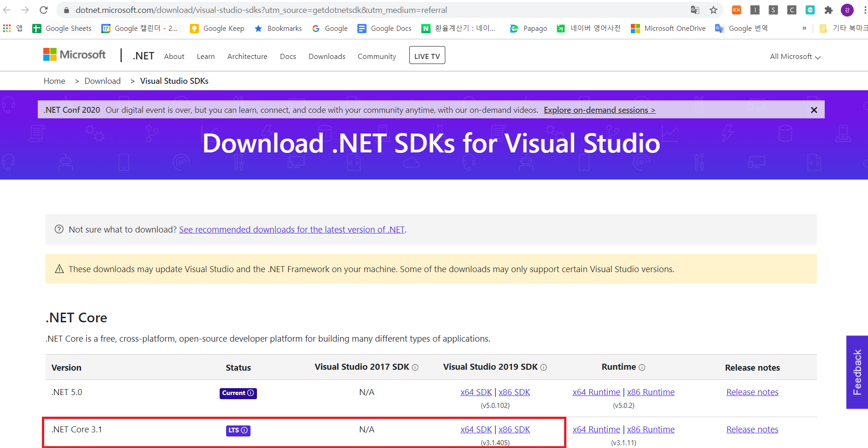Open the Google Sheets bookmark
868x448 pixels.
tap(62, 28)
